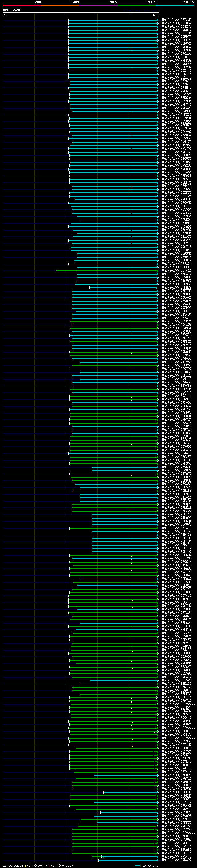This screenshot has height=868, width=197.
Task: Select subject UniRef100_O64964
Action: tap(176, 328)
